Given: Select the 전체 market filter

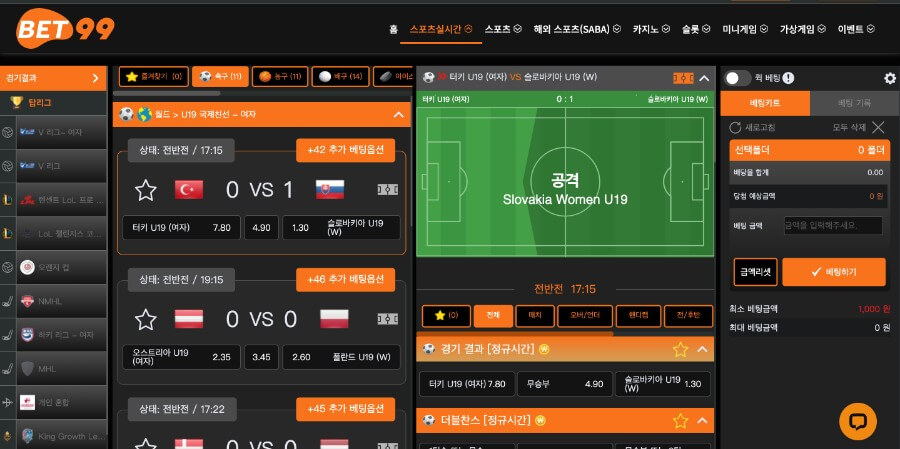Looking at the screenshot, I should coord(492,316).
